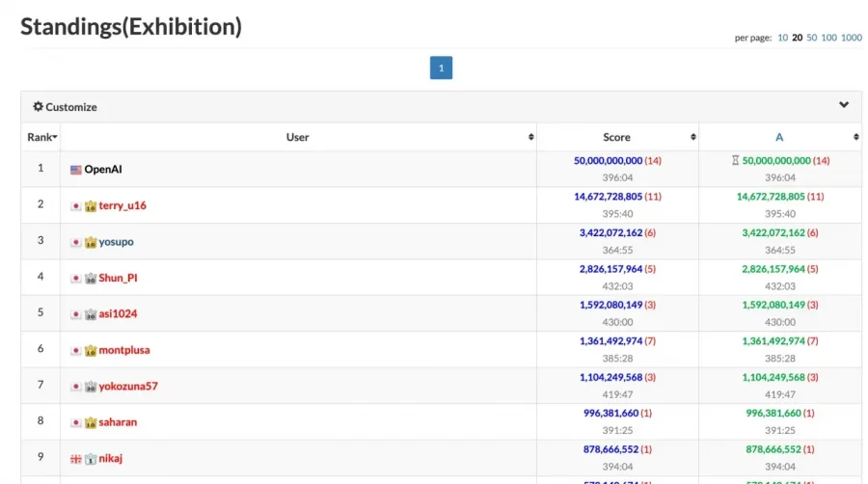
Task: Click OpenAI's total score 50,000,000,000
Action: [x=608, y=160]
